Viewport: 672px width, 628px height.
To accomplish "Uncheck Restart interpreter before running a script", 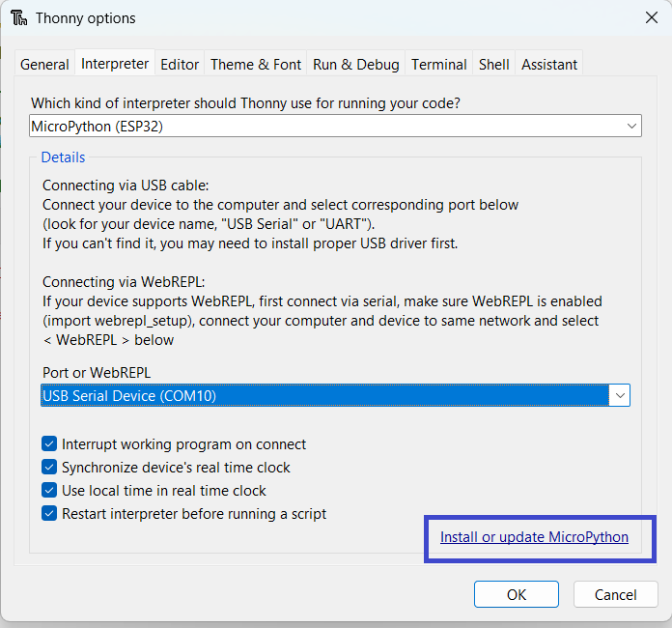I will (x=50, y=514).
